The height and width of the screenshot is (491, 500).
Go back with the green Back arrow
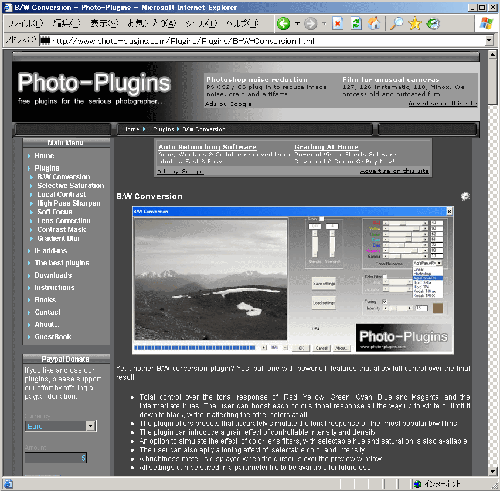tap(284, 24)
